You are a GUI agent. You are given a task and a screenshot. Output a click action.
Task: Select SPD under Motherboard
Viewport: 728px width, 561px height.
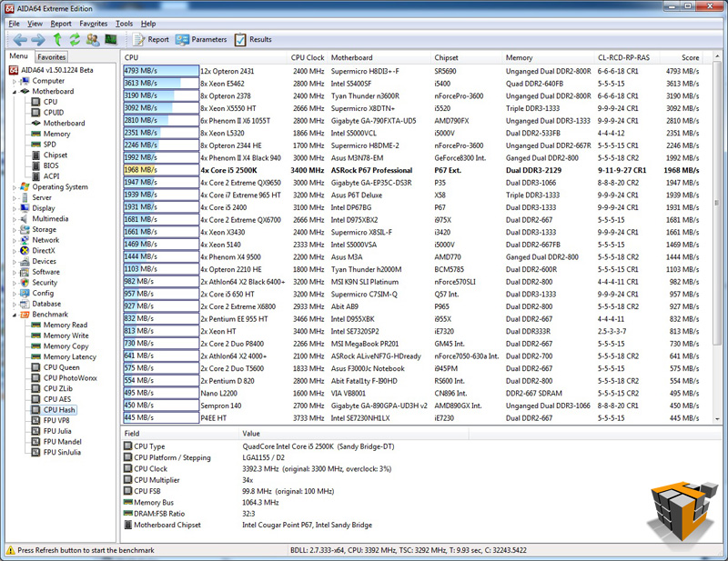[50, 145]
